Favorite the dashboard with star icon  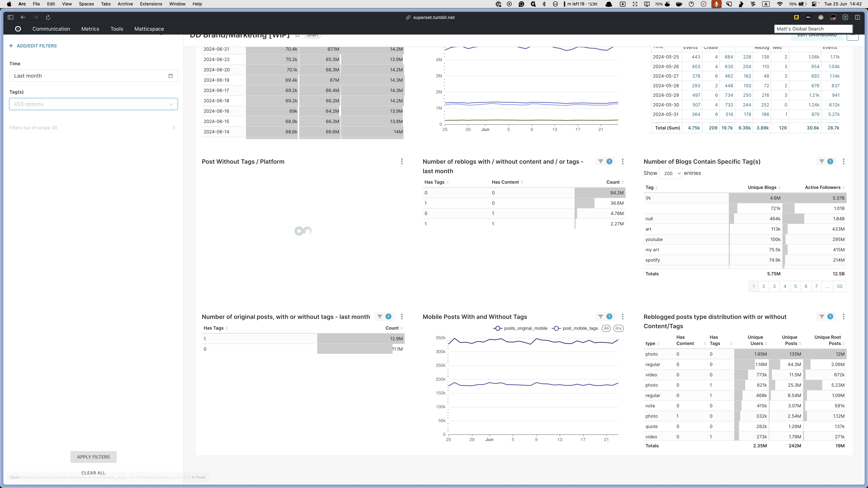click(x=297, y=36)
